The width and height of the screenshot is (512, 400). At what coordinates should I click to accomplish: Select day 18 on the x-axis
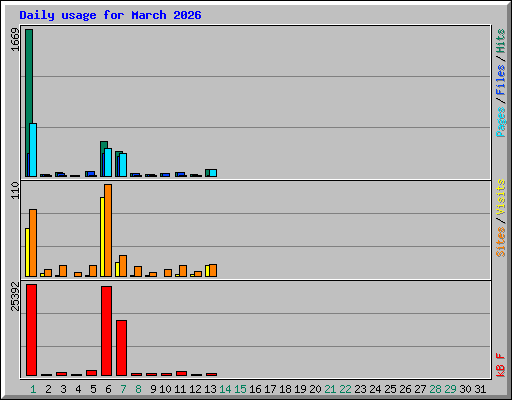[x=285, y=389]
